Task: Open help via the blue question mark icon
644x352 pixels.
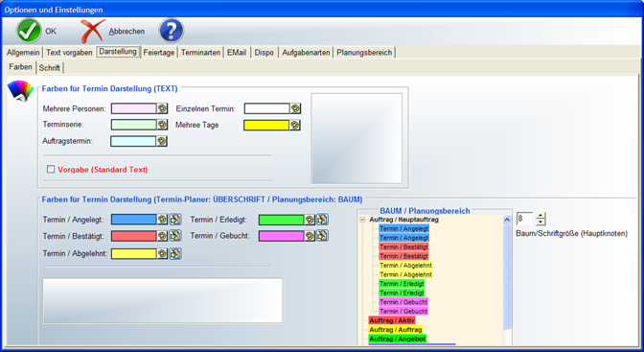Action: [x=171, y=31]
